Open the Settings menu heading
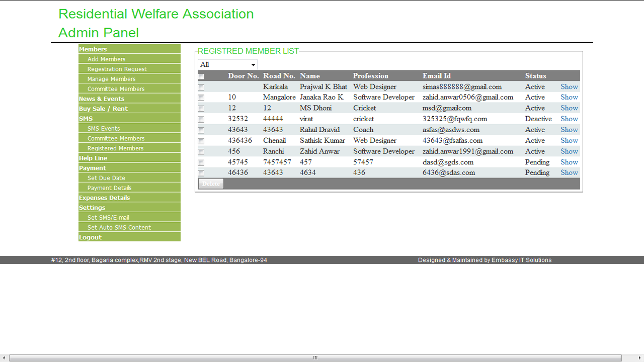This screenshot has width=644, height=362. tap(129, 208)
